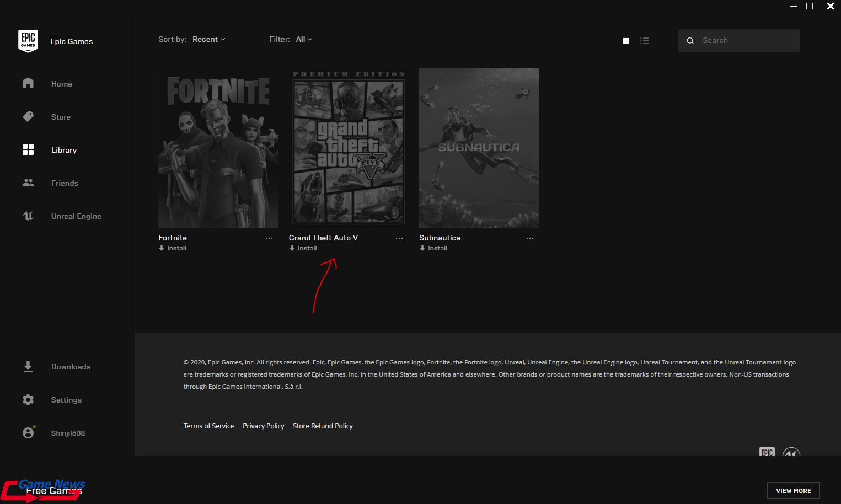Image resolution: width=841 pixels, height=504 pixels.
Task: Open the Friends sidebar icon
Action: pyautogui.click(x=28, y=183)
